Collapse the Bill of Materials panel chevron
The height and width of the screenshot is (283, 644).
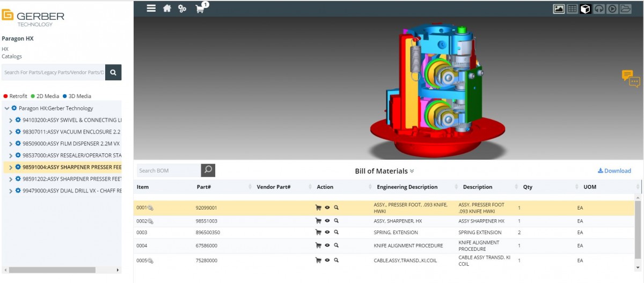point(412,172)
